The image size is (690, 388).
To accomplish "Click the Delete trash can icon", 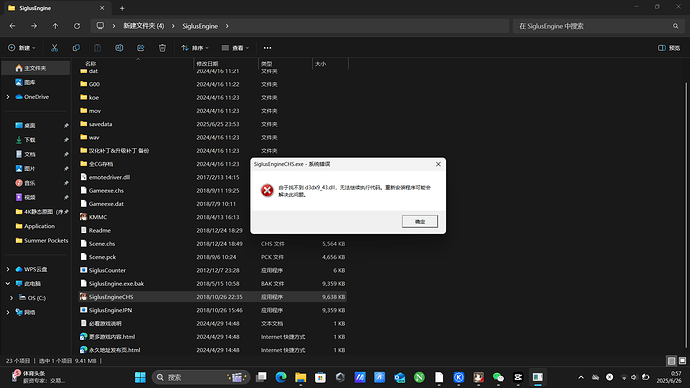I will 162,48.
